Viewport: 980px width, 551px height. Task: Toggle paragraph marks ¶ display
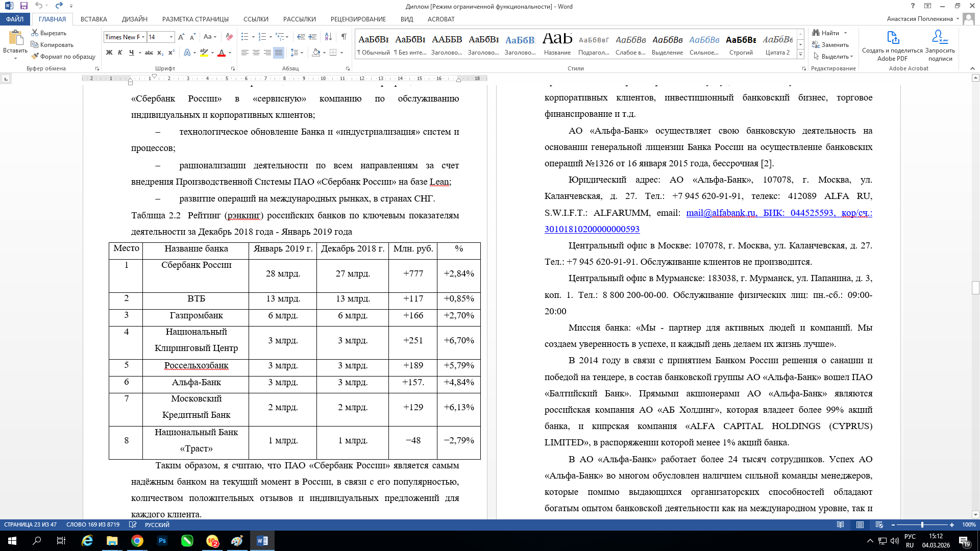coord(344,37)
